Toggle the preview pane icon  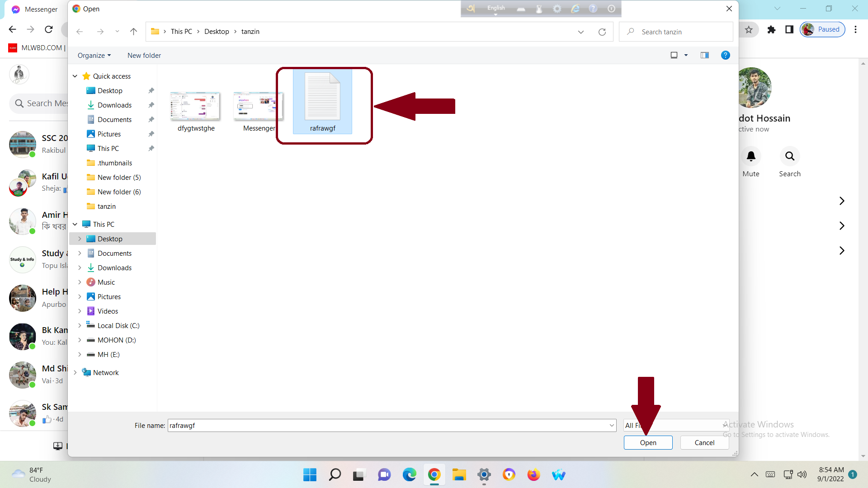(704, 55)
